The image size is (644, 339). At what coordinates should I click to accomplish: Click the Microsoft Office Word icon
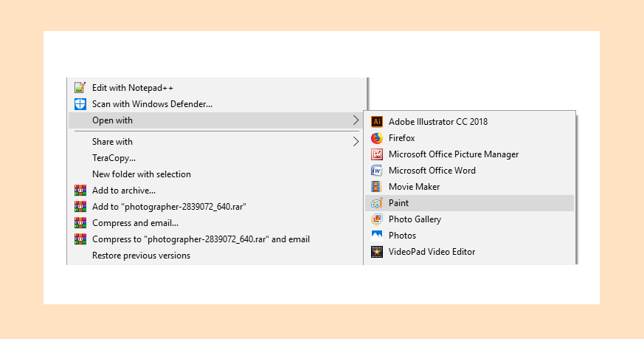[x=377, y=171]
